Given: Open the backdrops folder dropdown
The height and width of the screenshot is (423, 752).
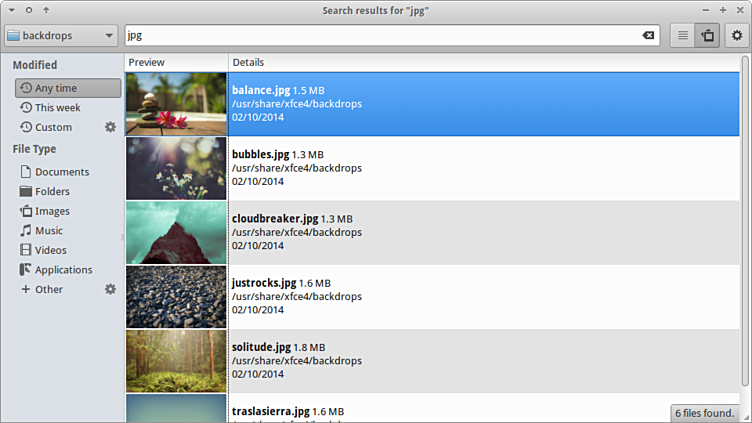Looking at the screenshot, I should 60,36.
